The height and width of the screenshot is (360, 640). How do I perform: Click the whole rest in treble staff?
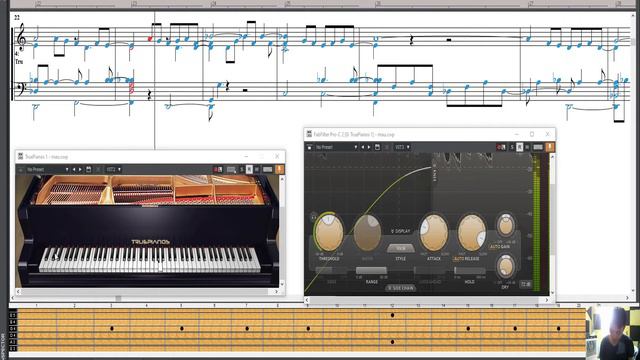pyautogui.click(x=449, y=40)
